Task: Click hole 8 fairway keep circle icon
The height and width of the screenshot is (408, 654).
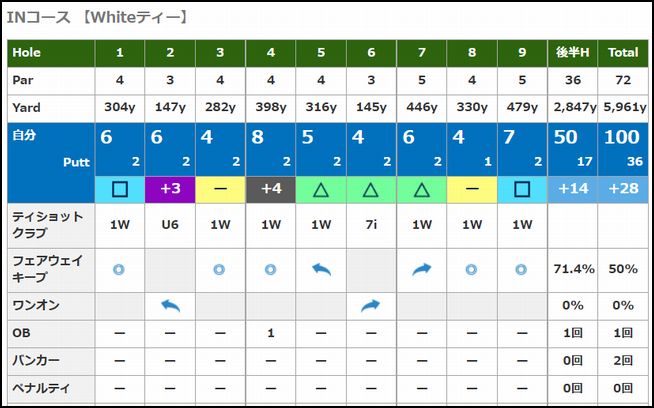Action: tap(472, 268)
